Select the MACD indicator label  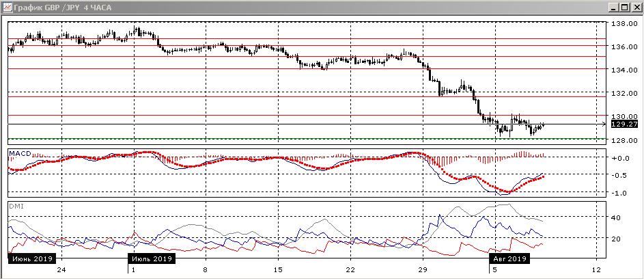pos(20,152)
